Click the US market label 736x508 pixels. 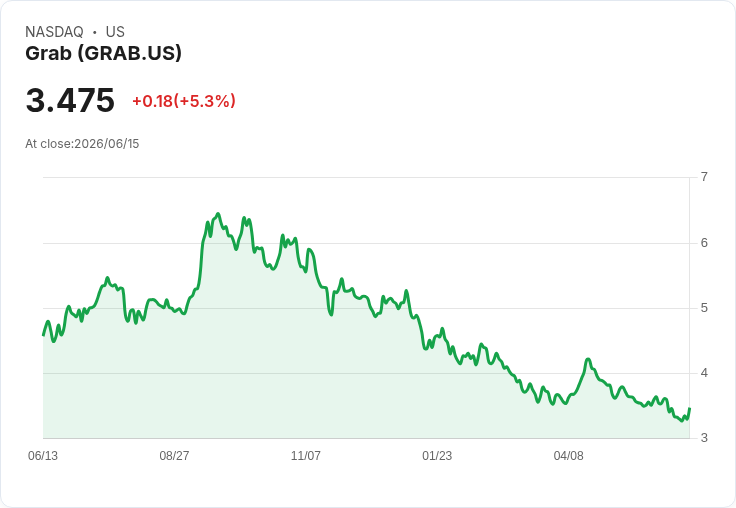pos(115,32)
